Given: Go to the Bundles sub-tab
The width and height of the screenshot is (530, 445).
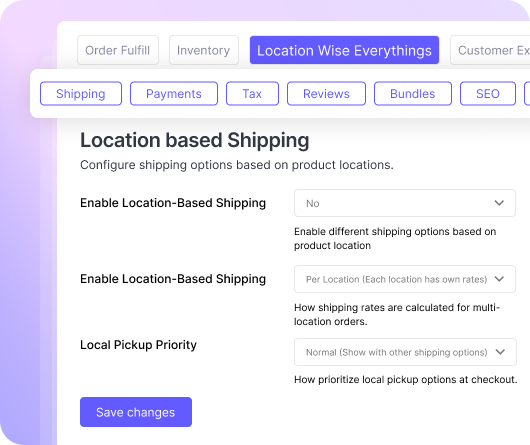Looking at the screenshot, I should (413, 94).
